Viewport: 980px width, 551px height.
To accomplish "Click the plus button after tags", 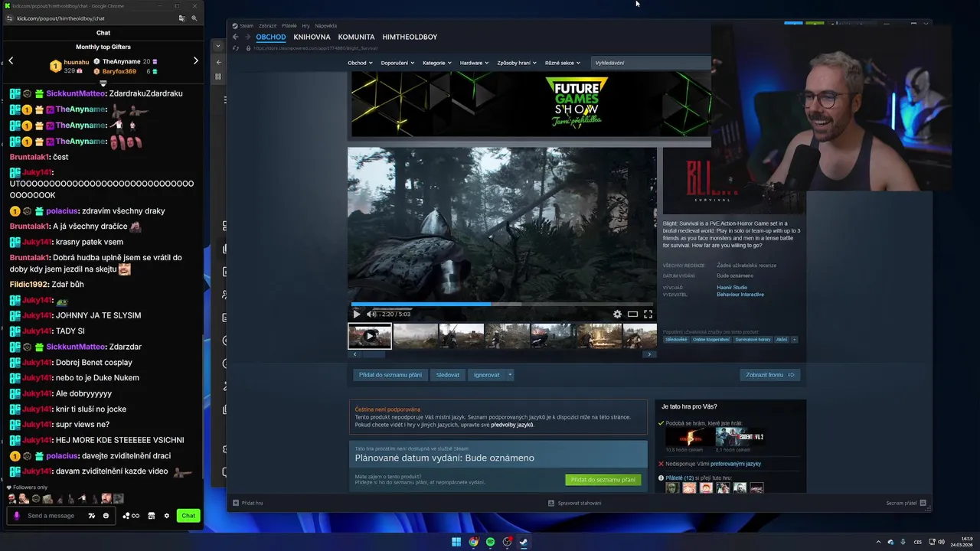I will (794, 340).
